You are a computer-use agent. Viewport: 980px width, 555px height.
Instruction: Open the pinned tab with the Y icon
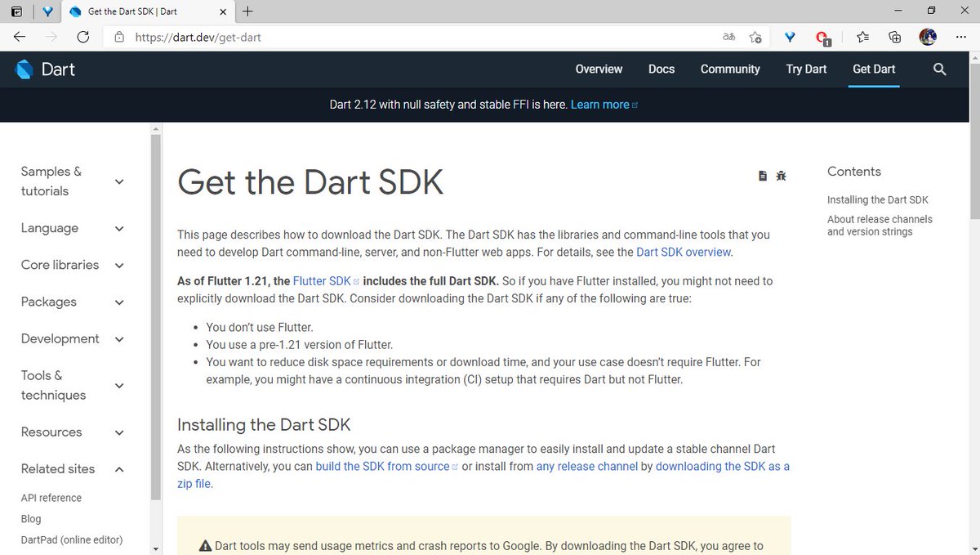pos(47,11)
